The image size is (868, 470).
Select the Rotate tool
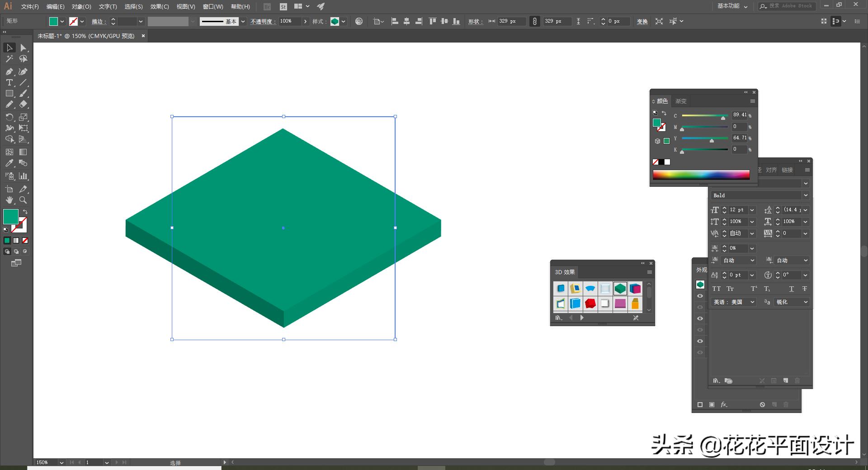[x=9, y=117]
